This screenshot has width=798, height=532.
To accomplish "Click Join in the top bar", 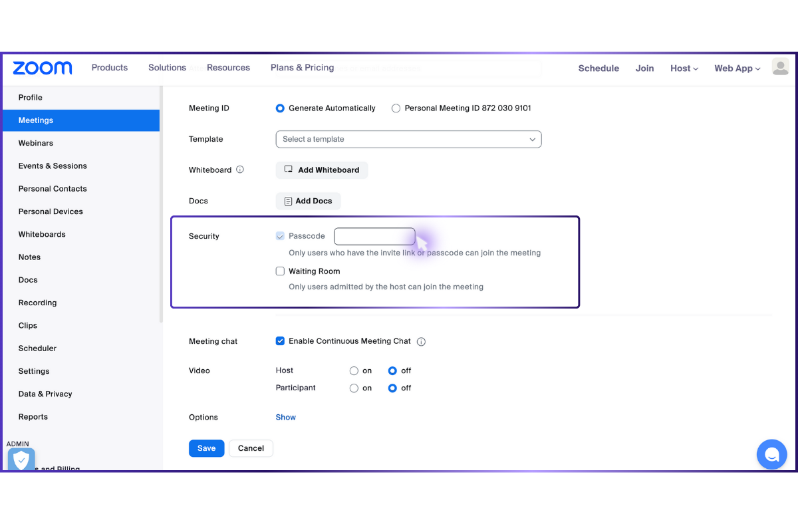I will pyautogui.click(x=644, y=68).
